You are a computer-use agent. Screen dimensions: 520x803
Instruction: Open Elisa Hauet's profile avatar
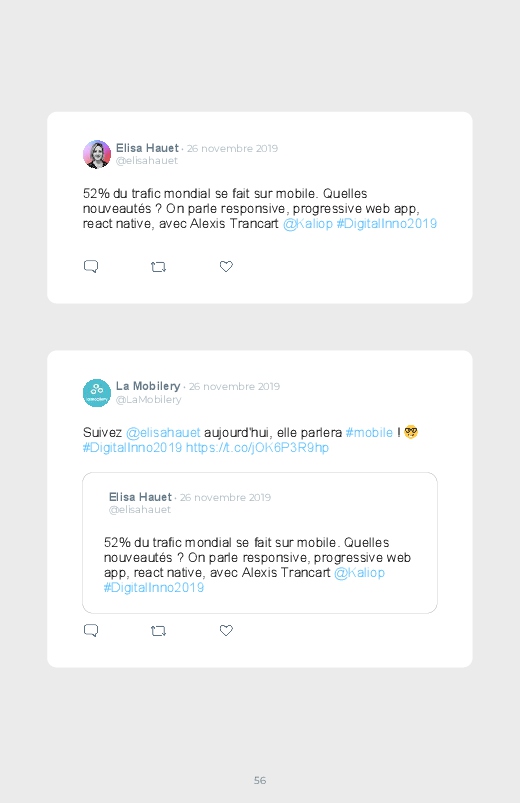97,154
